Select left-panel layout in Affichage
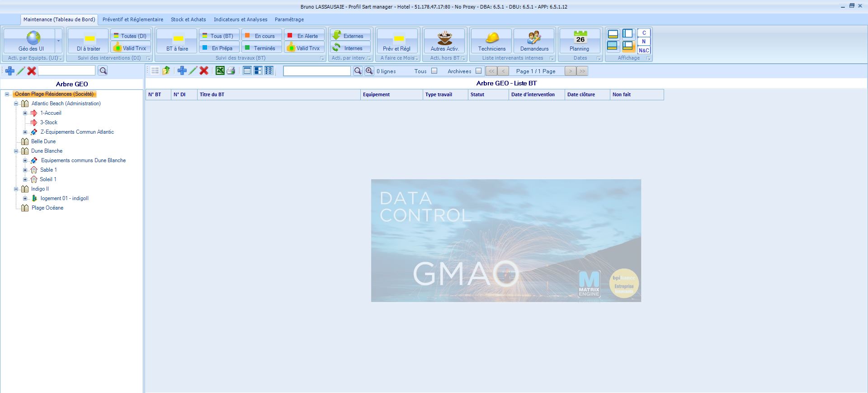 [x=628, y=34]
